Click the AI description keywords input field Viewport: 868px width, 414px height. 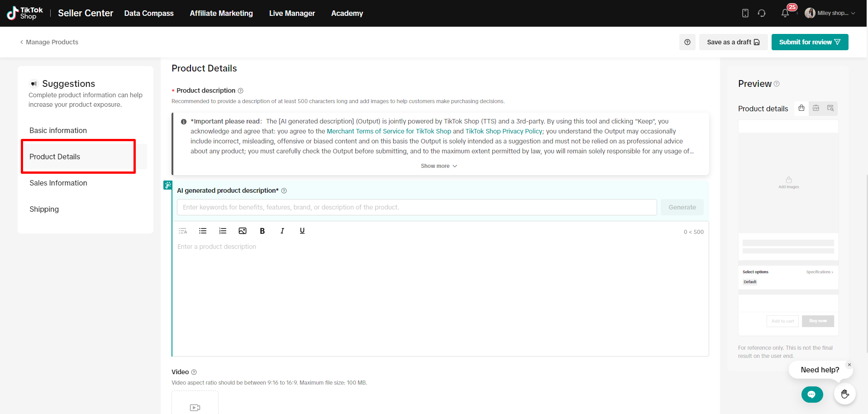pos(416,207)
